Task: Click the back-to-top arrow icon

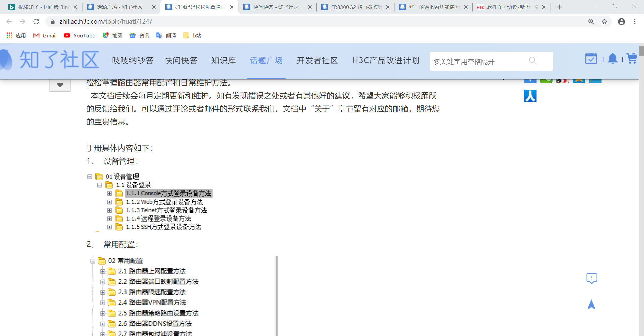Action: (x=591, y=304)
